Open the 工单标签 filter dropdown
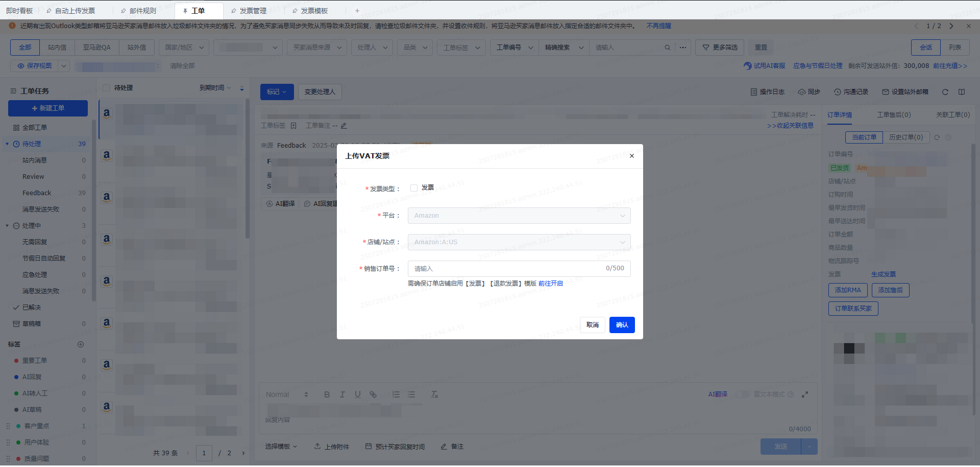Viewport: 980px width, 467px height. click(461, 48)
